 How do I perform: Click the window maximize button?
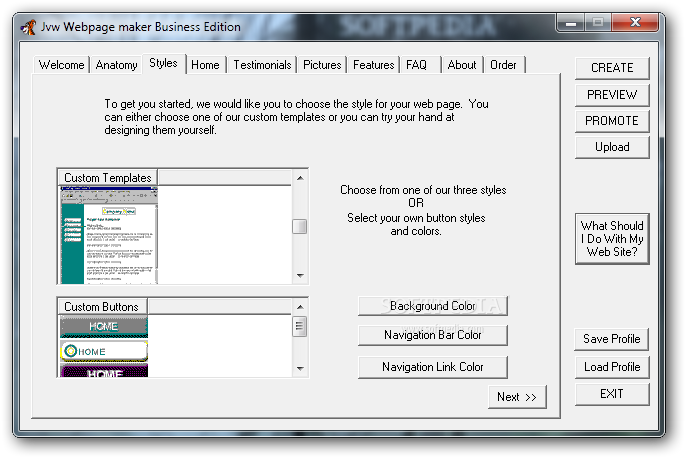point(598,22)
